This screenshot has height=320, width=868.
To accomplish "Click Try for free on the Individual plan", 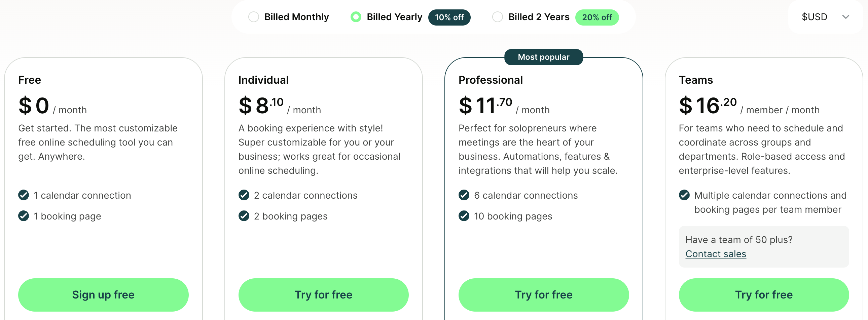I will pyautogui.click(x=323, y=294).
